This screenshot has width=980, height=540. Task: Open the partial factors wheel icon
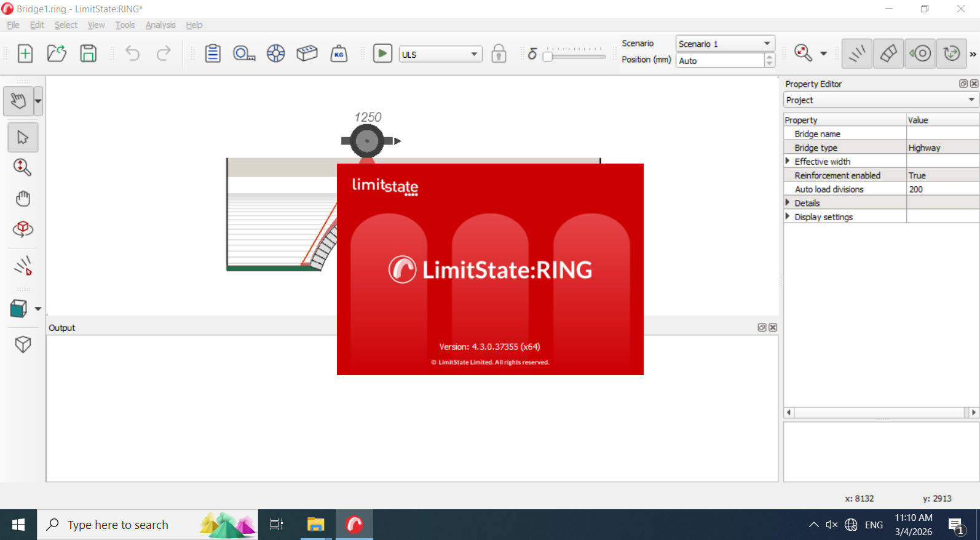click(x=276, y=54)
